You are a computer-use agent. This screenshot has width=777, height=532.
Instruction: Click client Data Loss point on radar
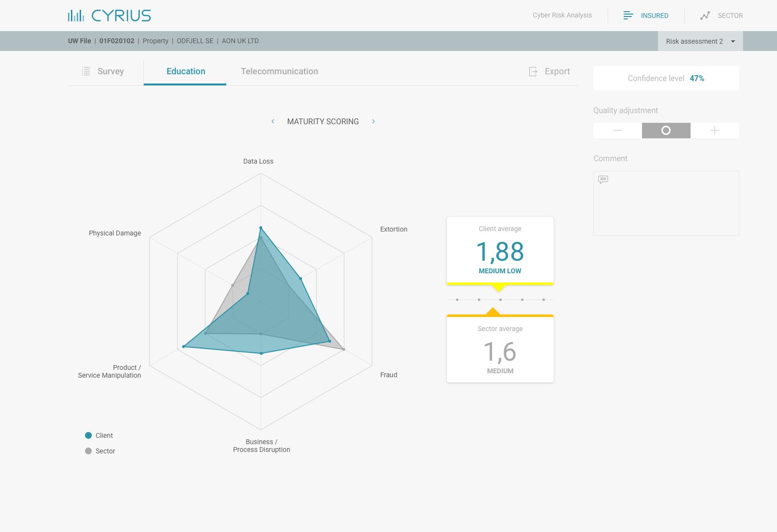261,228
